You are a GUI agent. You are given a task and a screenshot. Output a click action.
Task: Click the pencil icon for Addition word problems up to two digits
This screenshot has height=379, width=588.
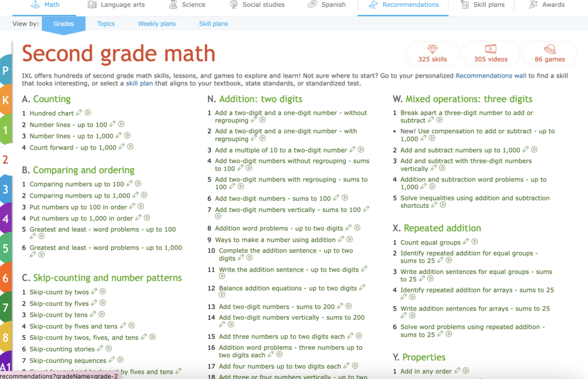349,227
